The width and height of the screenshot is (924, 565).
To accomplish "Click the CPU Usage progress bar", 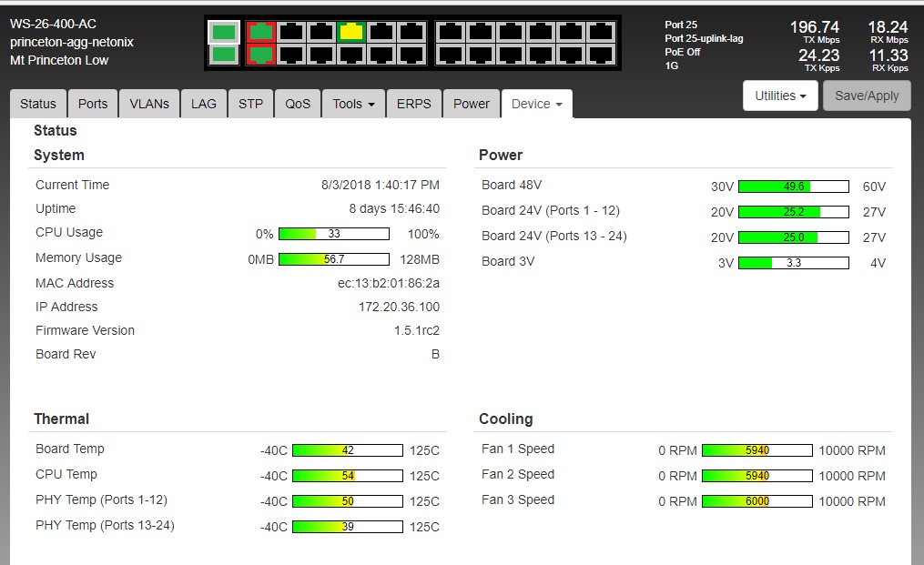I will [x=334, y=234].
